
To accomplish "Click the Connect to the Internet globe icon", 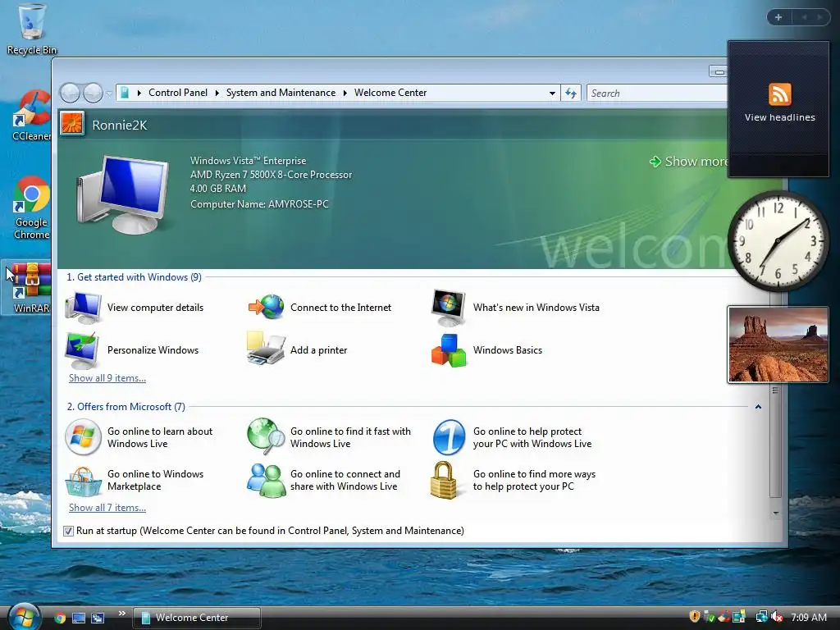I will click(x=267, y=307).
